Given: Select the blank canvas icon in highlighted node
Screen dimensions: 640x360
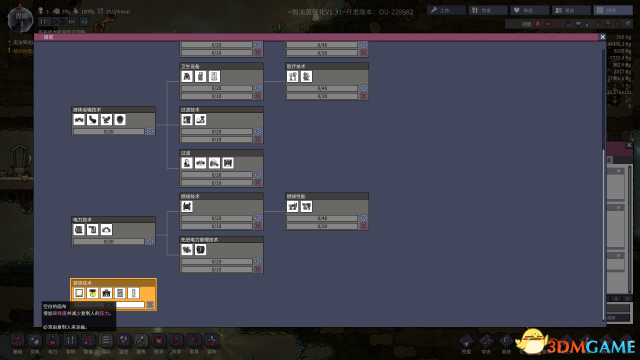Looking at the screenshot, I should [x=79, y=293].
